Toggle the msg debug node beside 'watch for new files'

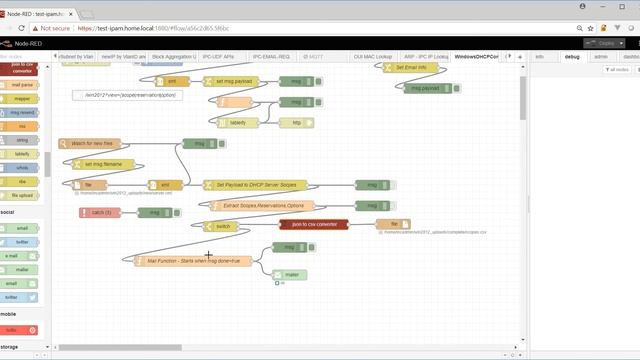[x=222, y=144]
